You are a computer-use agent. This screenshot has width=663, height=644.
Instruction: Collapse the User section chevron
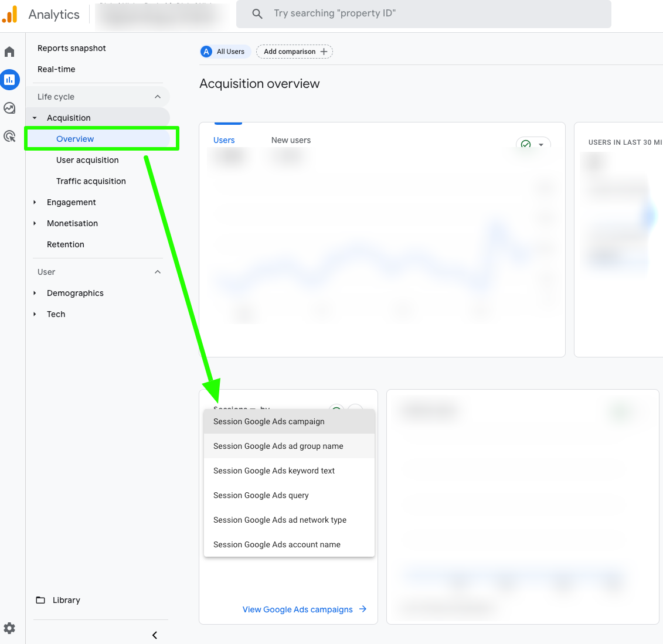[157, 271]
